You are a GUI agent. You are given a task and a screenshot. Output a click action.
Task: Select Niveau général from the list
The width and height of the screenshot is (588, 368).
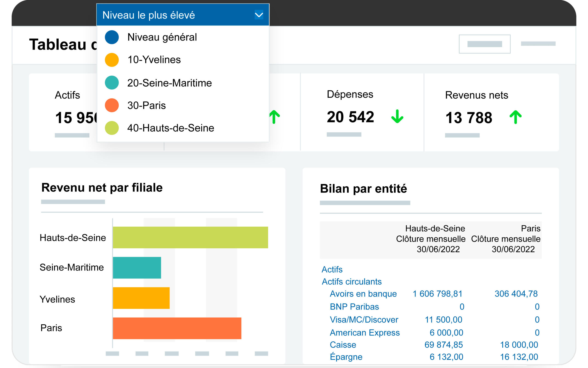click(x=162, y=37)
